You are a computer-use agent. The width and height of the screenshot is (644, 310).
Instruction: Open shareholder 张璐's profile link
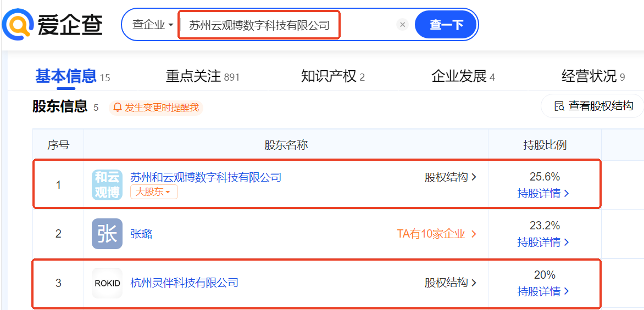[141, 234]
